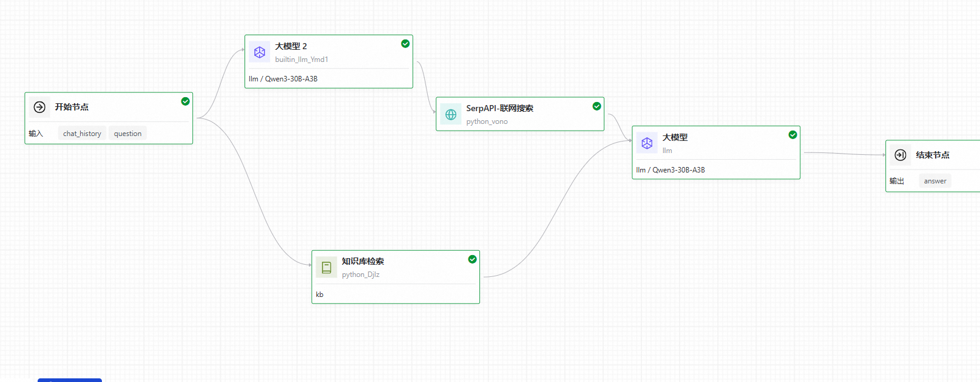This screenshot has height=382, width=980.
Task: Click green checkmark on 大模型 llm node
Action: [x=792, y=135]
